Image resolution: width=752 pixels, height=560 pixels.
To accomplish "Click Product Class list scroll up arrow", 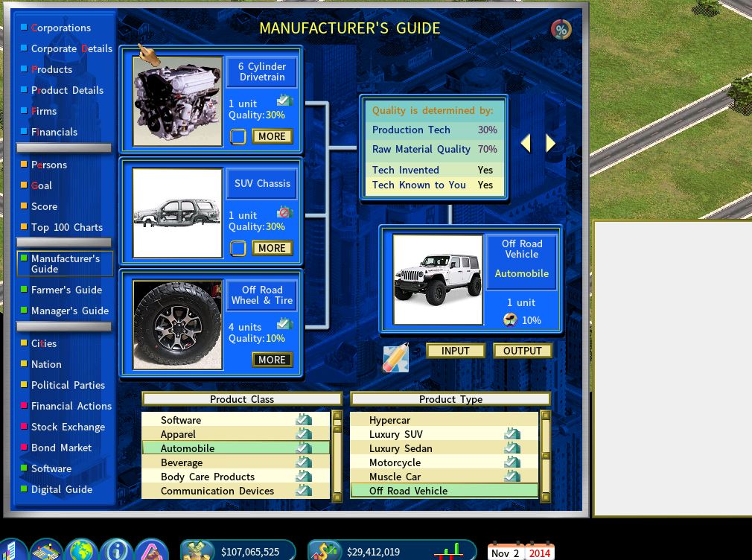I will (x=337, y=416).
